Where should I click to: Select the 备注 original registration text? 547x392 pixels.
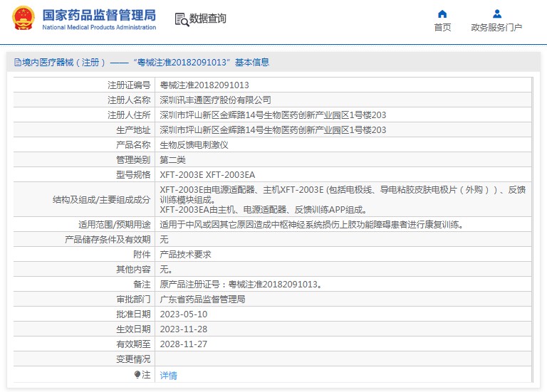(241, 285)
